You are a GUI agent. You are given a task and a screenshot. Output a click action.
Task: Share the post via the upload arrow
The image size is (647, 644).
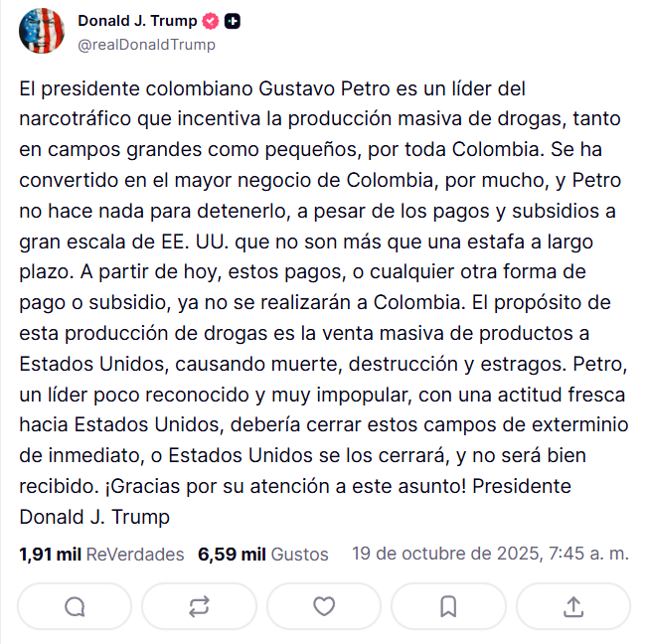point(572,606)
